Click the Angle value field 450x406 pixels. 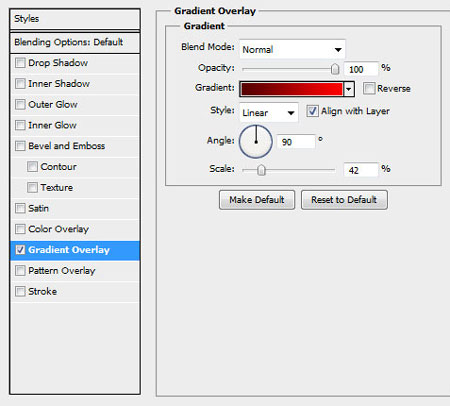(296, 142)
